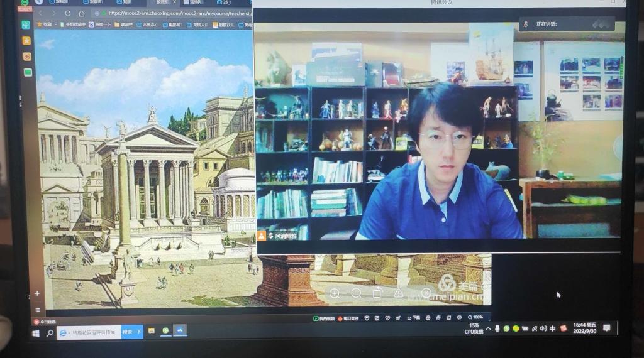Toggle the browser status bar mute icon
644x358 pixels.
[x=459, y=317]
